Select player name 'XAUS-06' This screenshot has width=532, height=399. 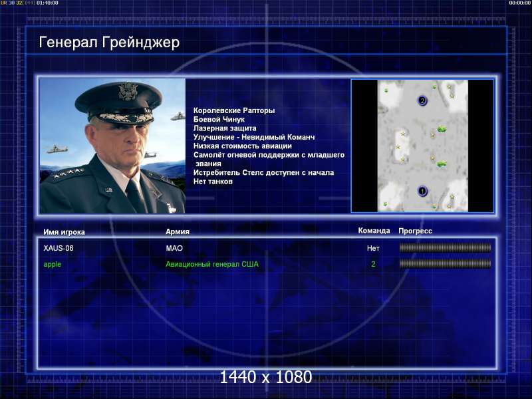[x=59, y=248]
